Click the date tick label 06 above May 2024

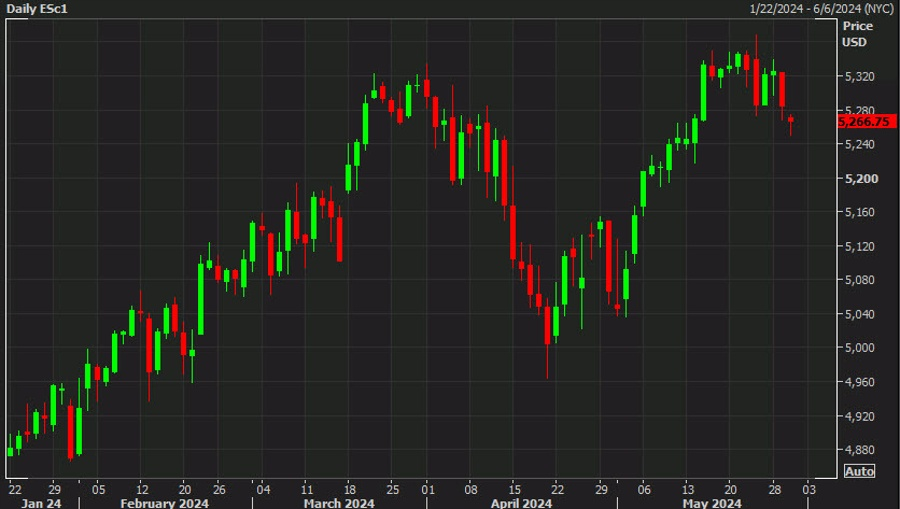click(644, 489)
